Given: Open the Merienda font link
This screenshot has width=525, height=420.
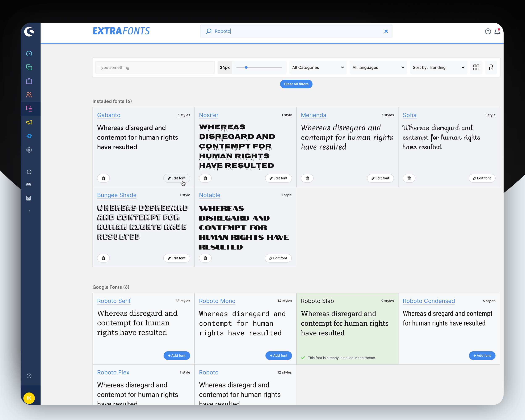Looking at the screenshot, I should point(313,115).
